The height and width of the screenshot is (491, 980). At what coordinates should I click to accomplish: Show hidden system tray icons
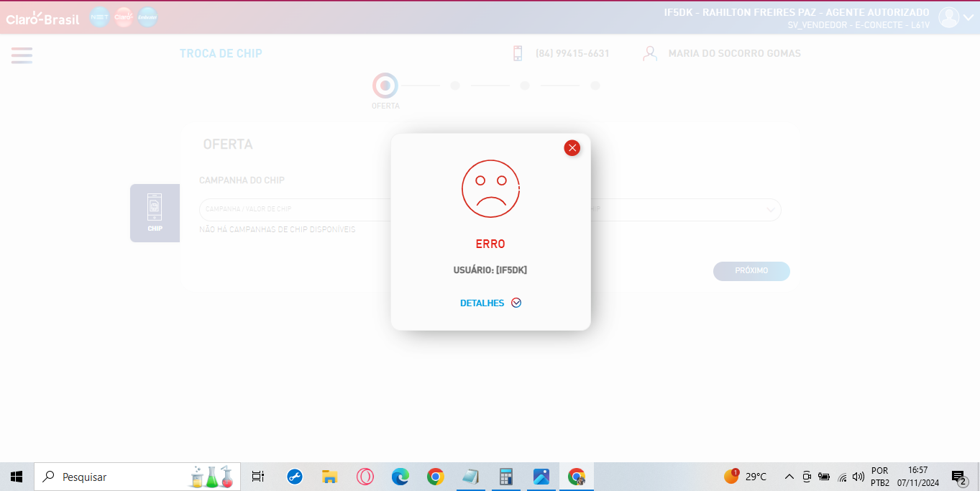pyautogui.click(x=789, y=477)
